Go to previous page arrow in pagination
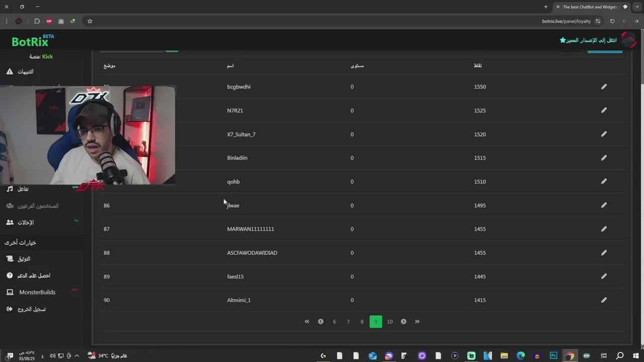644x362 pixels. [x=320, y=322]
